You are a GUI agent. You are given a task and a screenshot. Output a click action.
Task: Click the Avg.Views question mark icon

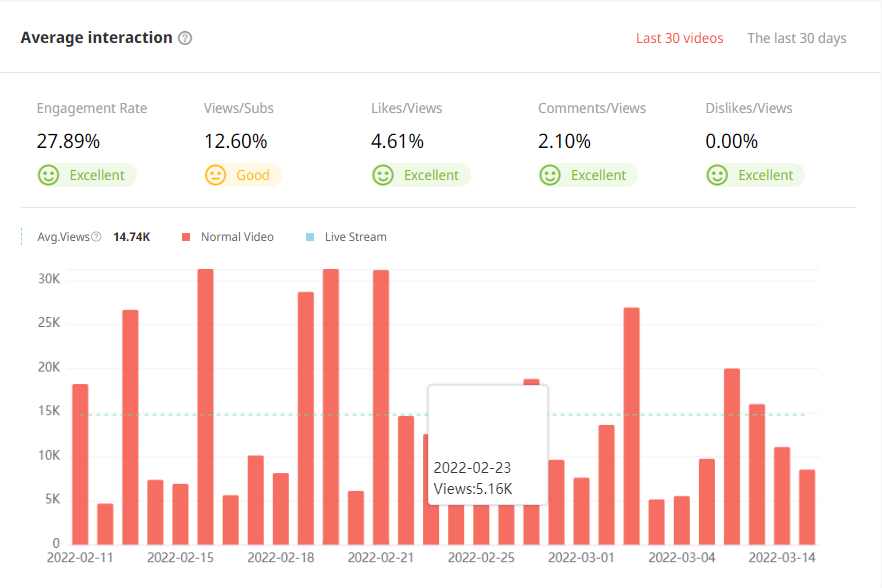pyautogui.click(x=96, y=237)
